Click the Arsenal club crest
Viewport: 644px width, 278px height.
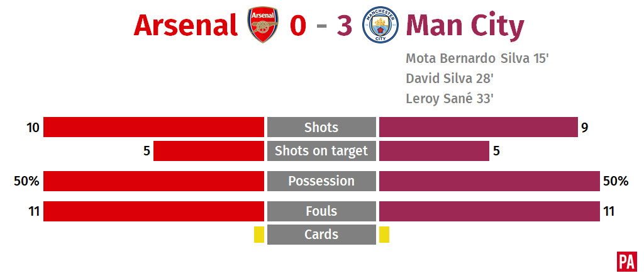[x=262, y=25]
